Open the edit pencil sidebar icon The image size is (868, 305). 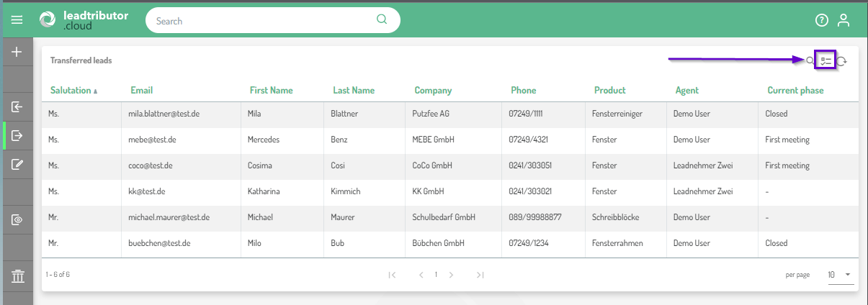click(17, 164)
